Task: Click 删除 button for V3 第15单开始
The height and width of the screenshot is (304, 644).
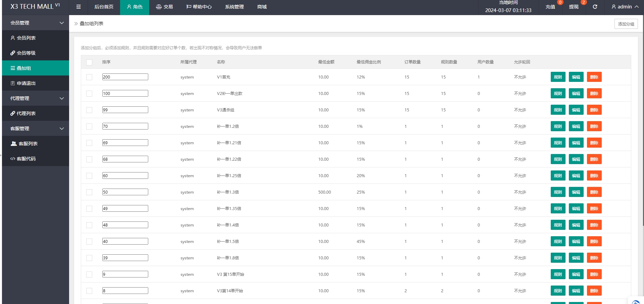Action: [x=594, y=274]
